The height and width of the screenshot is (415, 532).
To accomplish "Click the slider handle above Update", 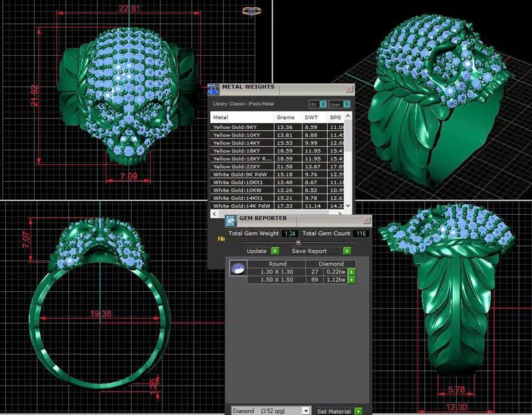I will tap(298, 241).
